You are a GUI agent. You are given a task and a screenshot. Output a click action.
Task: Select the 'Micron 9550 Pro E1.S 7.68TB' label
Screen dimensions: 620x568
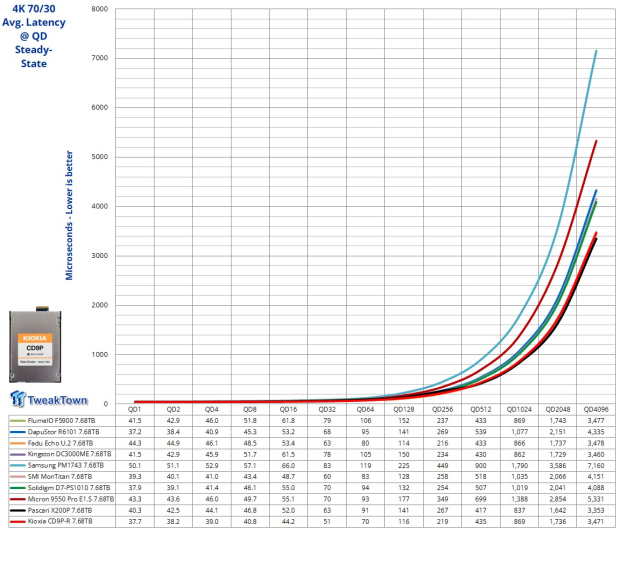coord(71,499)
